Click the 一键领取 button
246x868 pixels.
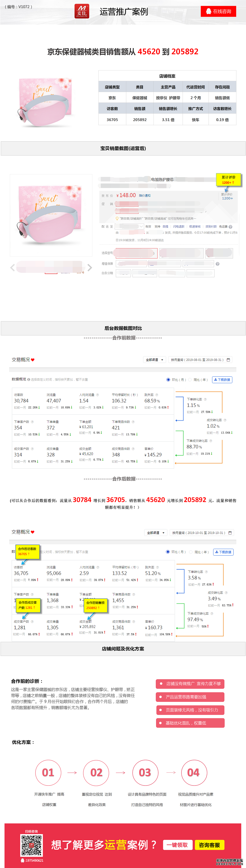178,845
